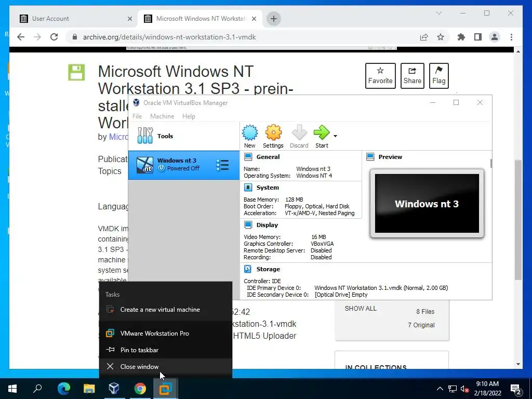
Task: Select Tools in VirtualBox sidebar
Action: [183, 136]
